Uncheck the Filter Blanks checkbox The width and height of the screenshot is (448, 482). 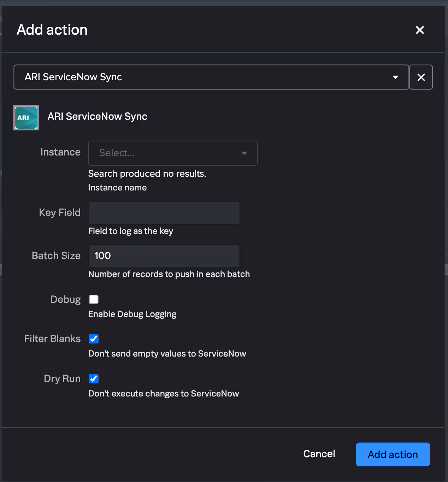tap(94, 339)
